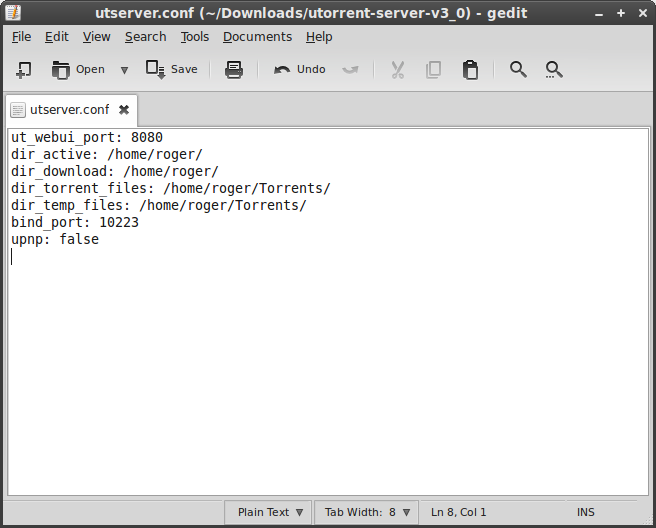Open Find and Replace magnifier icon
Screen dimensions: 656x528
(554, 69)
